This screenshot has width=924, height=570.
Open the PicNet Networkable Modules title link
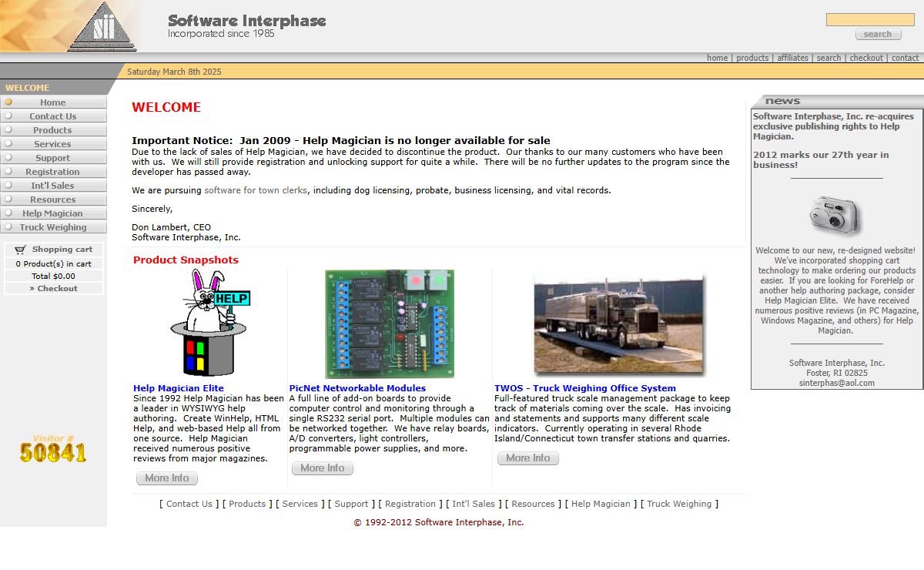point(357,388)
